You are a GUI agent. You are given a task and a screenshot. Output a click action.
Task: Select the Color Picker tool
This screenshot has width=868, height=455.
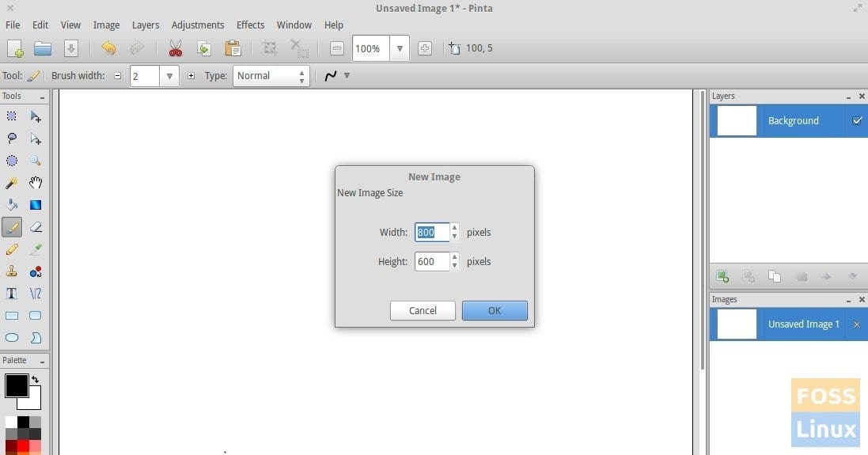[x=36, y=249]
